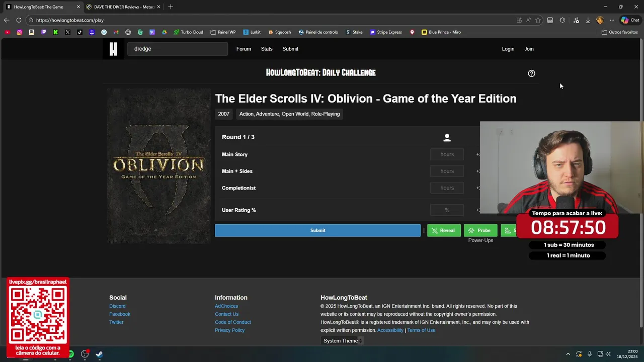The height and width of the screenshot is (362, 644).
Task: Open the Turbo Cloud bookmark
Action: point(188,32)
